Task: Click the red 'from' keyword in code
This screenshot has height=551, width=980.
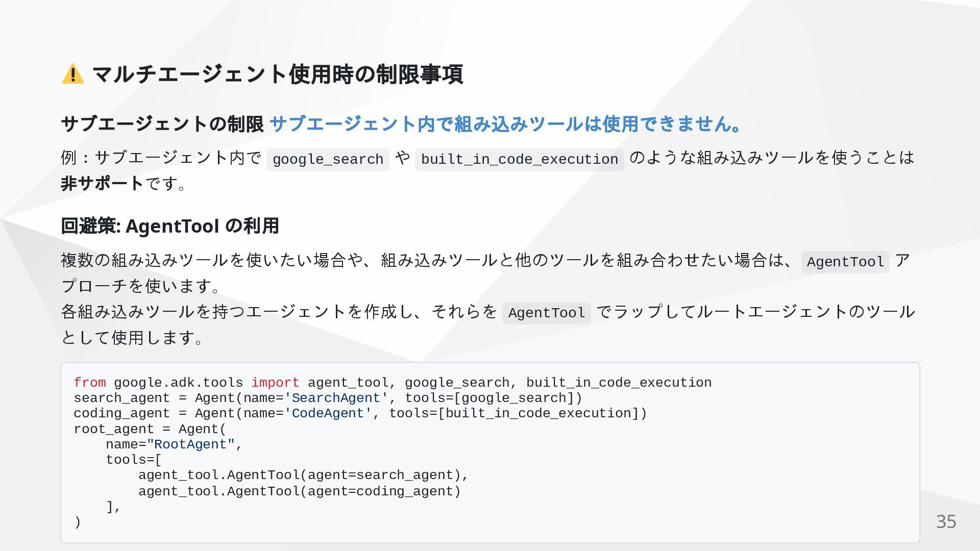Action: (90, 383)
